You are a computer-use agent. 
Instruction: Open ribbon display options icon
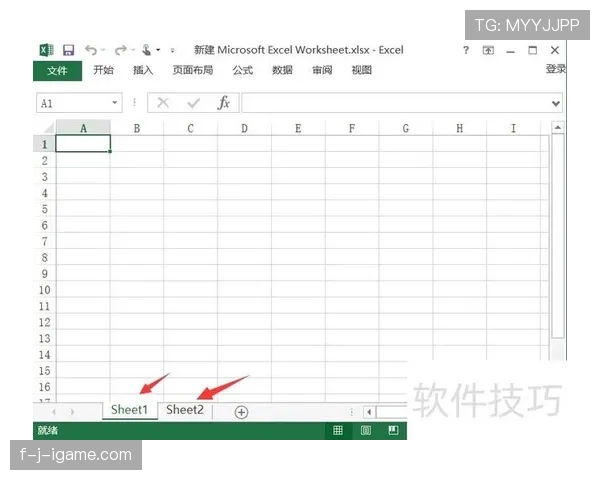click(x=488, y=50)
